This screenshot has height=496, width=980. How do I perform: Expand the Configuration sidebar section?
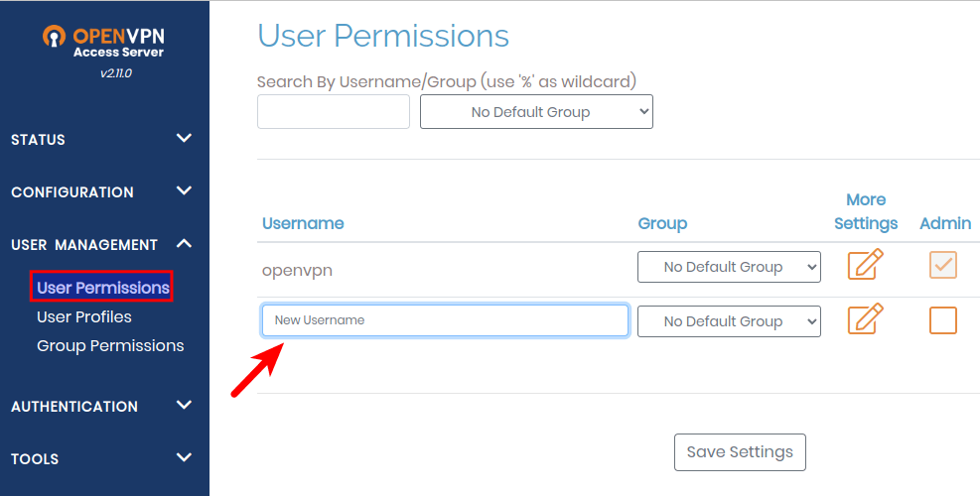coord(184,191)
